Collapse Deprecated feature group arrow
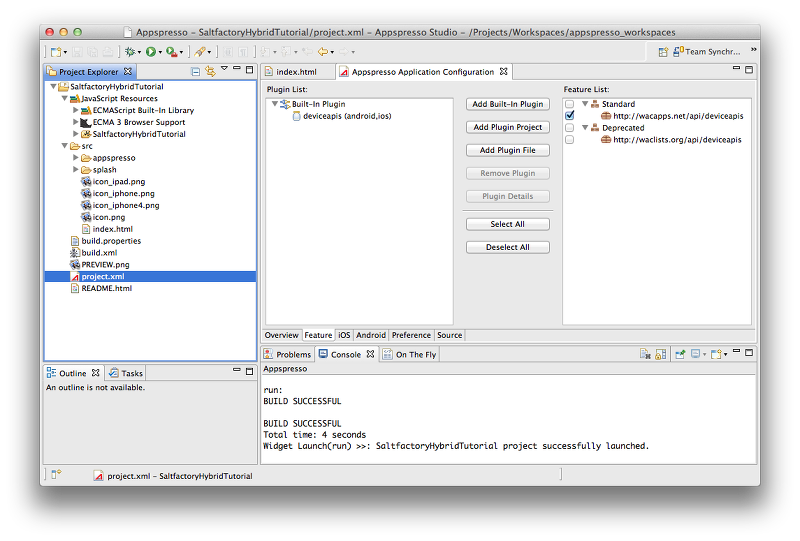 [585, 128]
